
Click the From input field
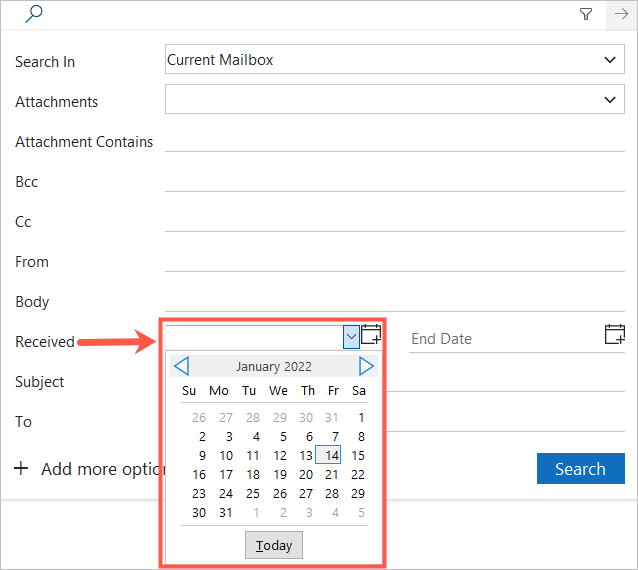(394, 261)
